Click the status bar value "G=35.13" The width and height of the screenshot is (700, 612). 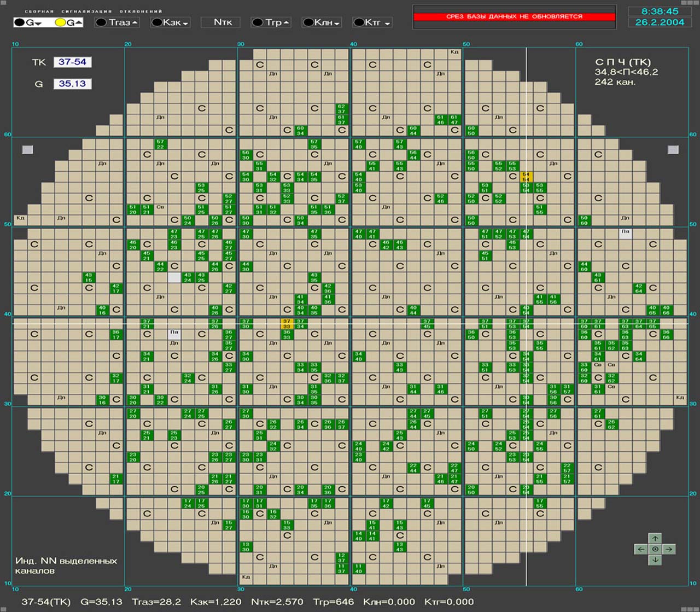coord(101,602)
